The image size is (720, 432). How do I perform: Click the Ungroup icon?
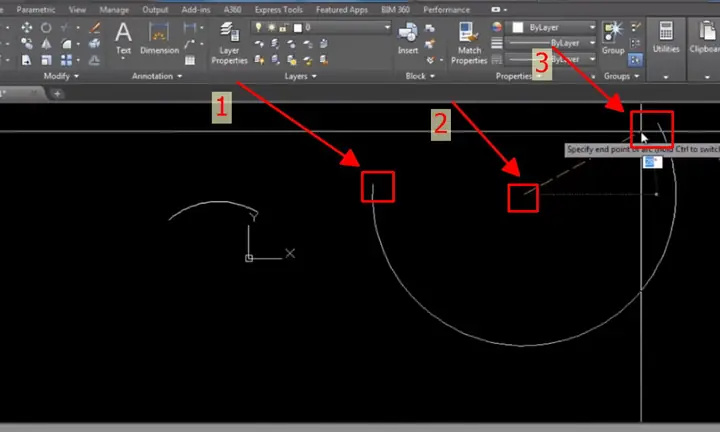tap(636, 28)
